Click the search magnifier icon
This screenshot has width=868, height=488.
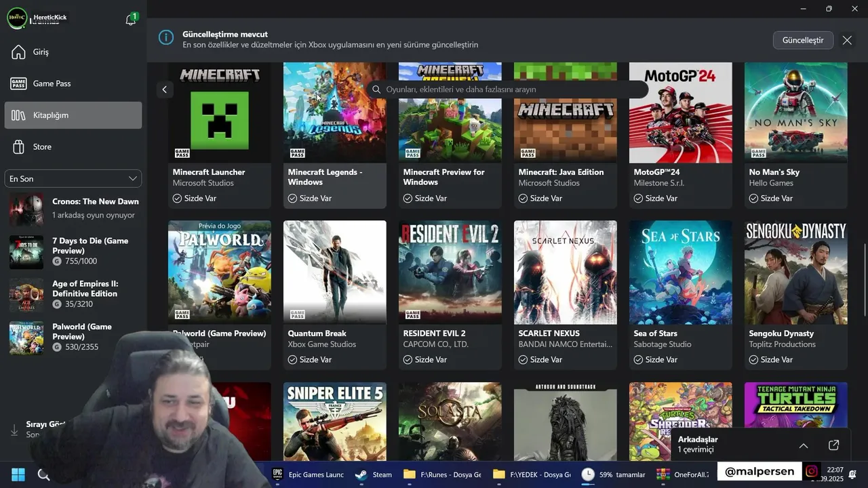coord(376,89)
